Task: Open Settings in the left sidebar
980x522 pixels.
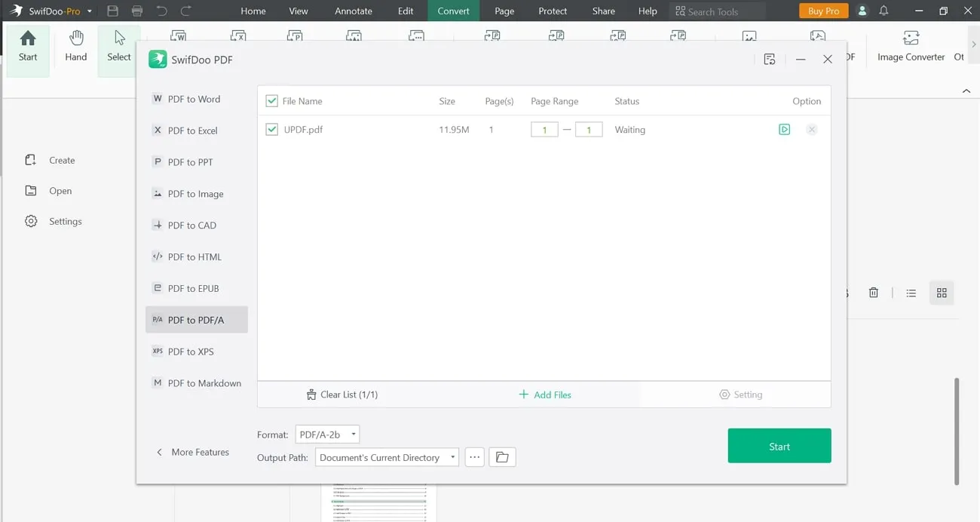Action: (53, 221)
